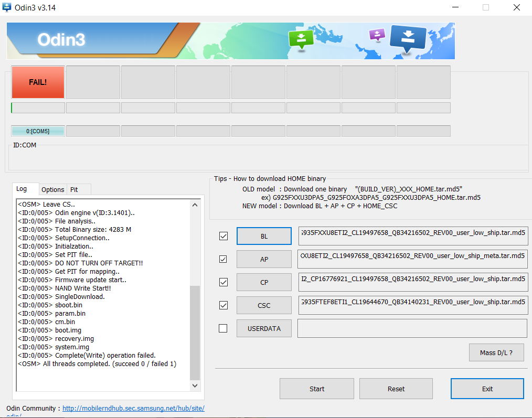Uncheck the CSC file checkbox
This screenshot has height=418, width=532.
point(224,305)
